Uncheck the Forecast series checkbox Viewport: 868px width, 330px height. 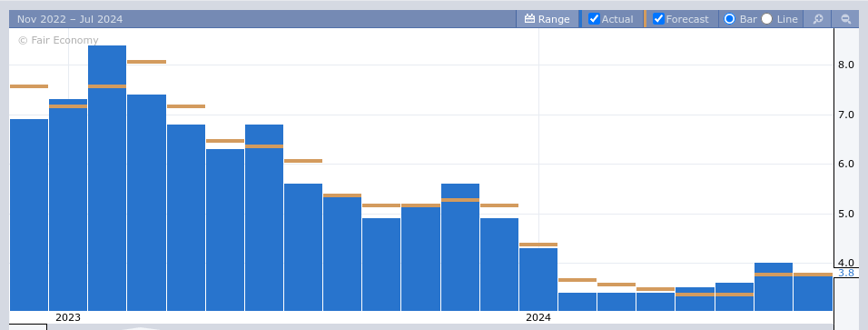coord(658,19)
